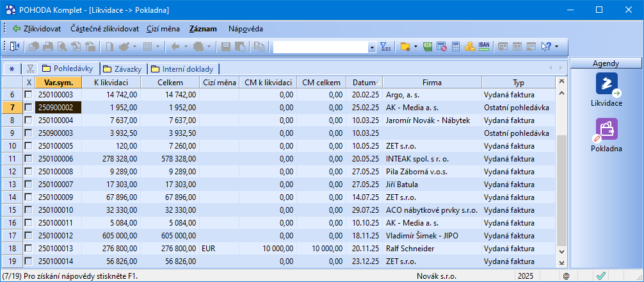
Task: Click the filter funnel icon with lines
Action: [385, 47]
